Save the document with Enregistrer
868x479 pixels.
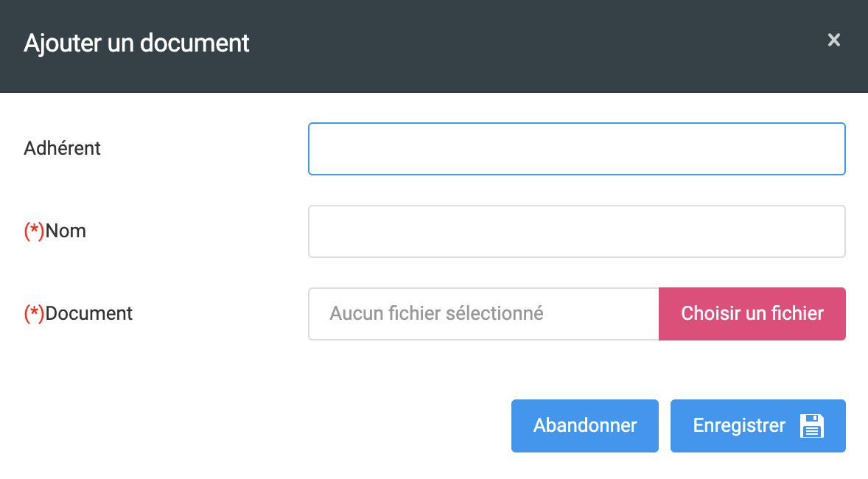[x=757, y=425]
